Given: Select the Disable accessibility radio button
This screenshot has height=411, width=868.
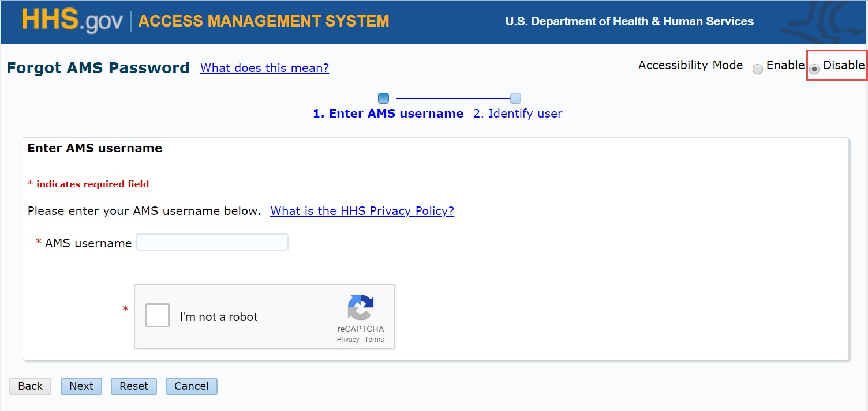Looking at the screenshot, I should pos(814,69).
